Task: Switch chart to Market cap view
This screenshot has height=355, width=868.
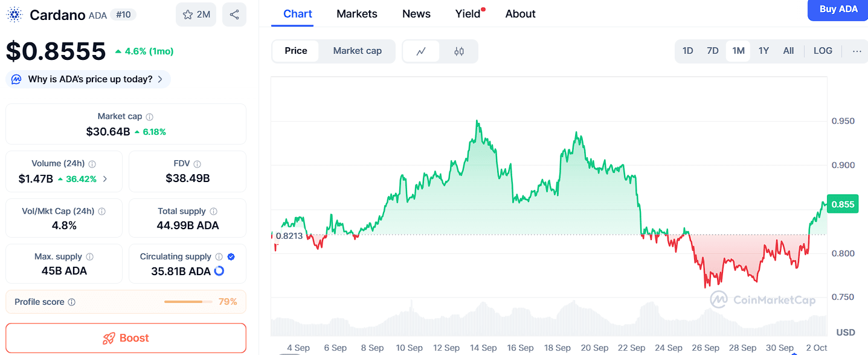Action: coord(357,51)
